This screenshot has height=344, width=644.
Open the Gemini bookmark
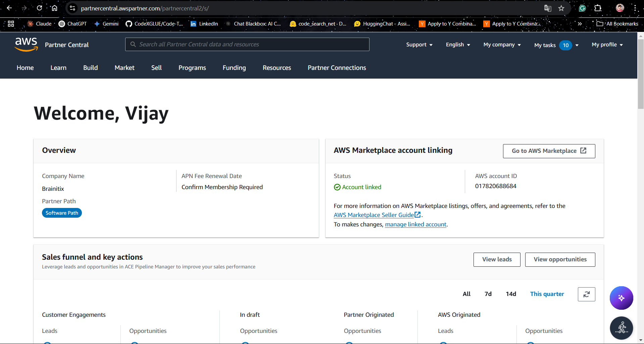[x=106, y=24]
